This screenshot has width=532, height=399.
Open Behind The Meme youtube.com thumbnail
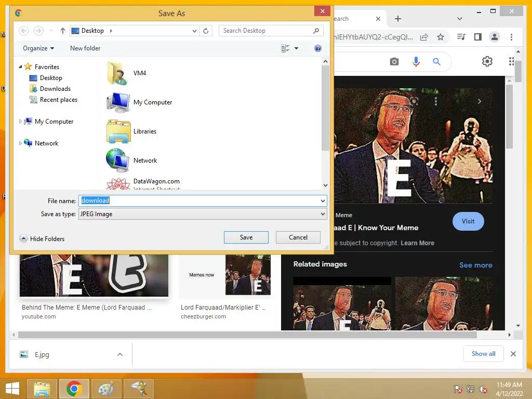tap(94, 275)
